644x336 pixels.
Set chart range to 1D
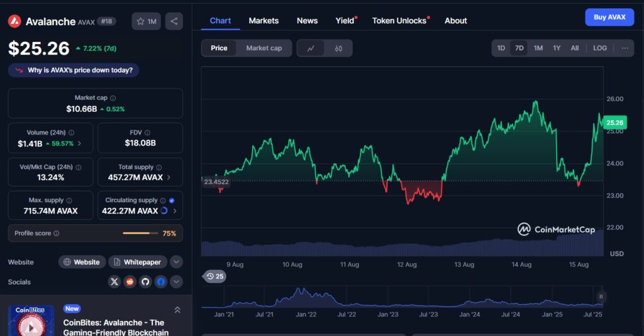click(x=501, y=48)
